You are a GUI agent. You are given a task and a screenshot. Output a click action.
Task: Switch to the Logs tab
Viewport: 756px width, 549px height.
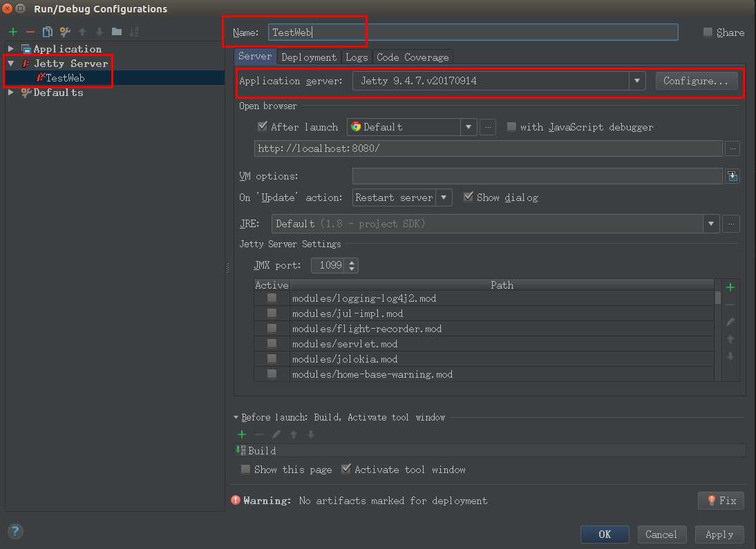(357, 57)
